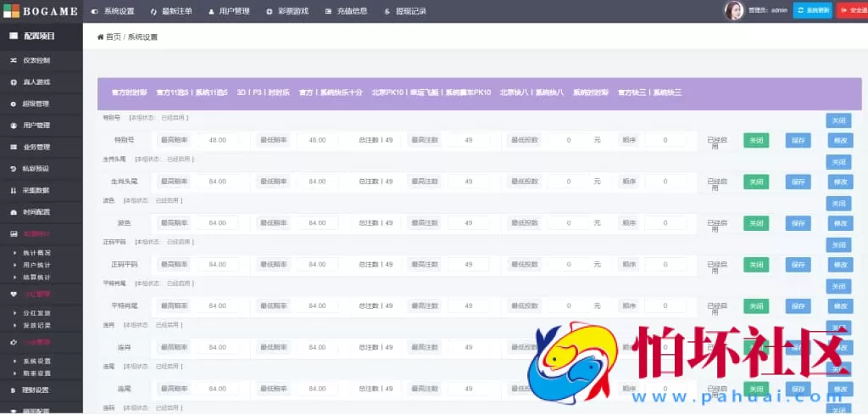Click 生肖头尾 最低赔率 field showing 84.00

point(317,182)
